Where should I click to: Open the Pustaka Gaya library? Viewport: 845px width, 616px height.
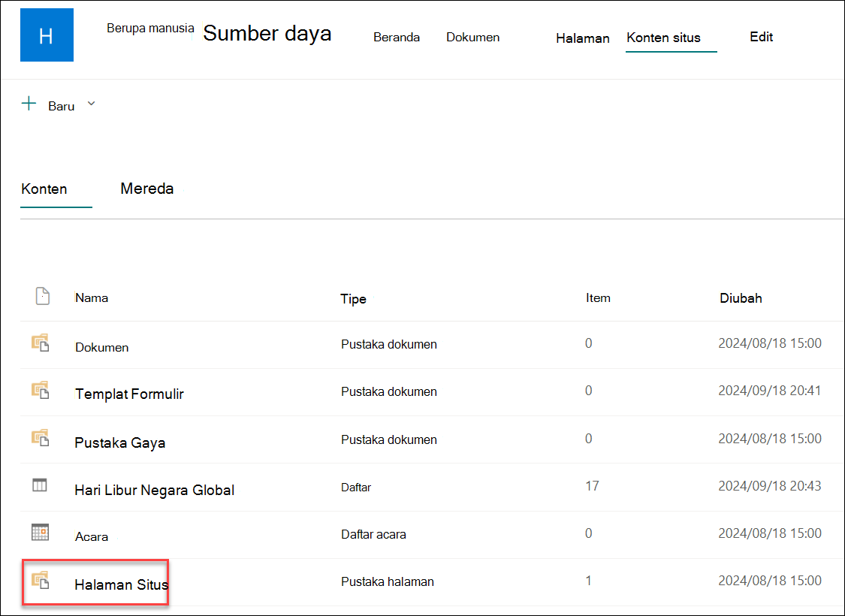[120, 443]
